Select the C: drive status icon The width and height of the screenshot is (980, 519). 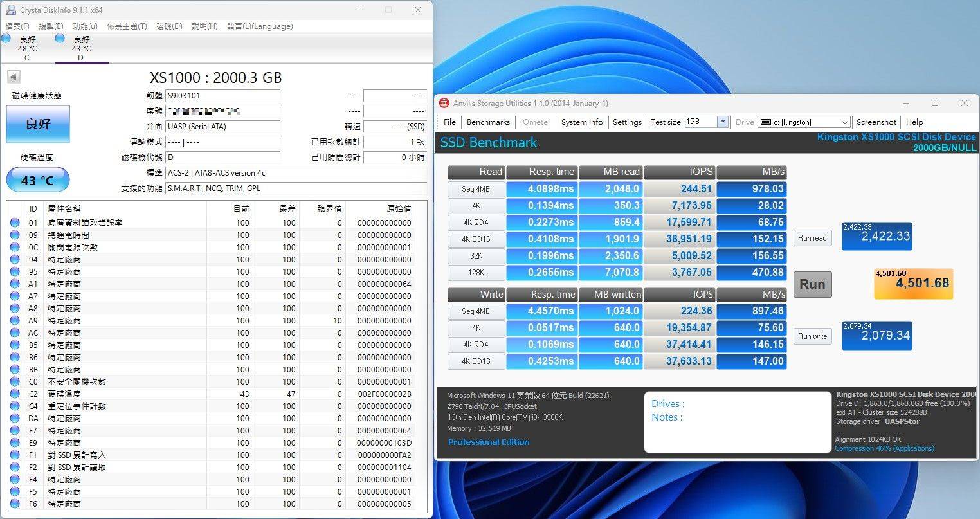[6, 39]
